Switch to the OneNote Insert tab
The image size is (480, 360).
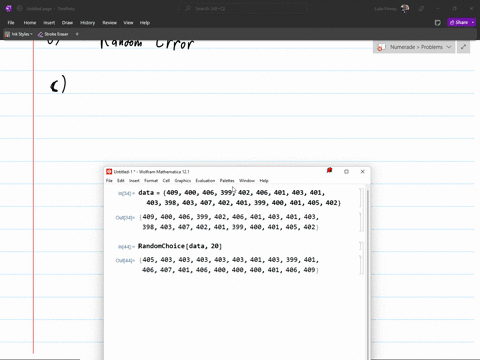coord(49,23)
